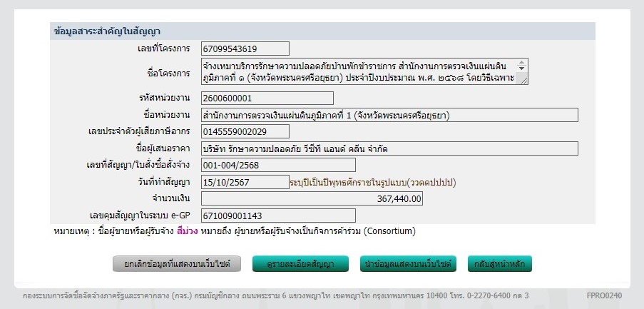Click the จำนวนเงิน field showing 367,440.00
Image resolution: width=644 pixels, height=309 pixels.
click(312, 198)
